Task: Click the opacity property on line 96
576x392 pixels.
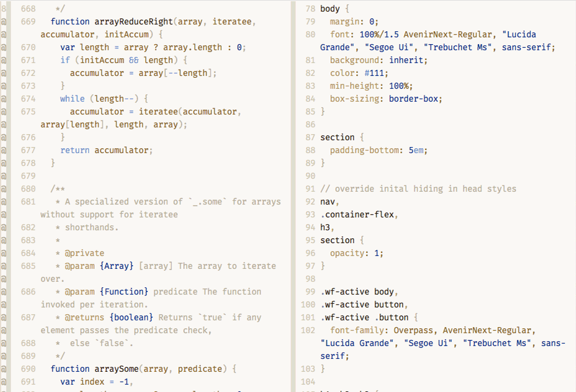Action: tap(349, 253)
